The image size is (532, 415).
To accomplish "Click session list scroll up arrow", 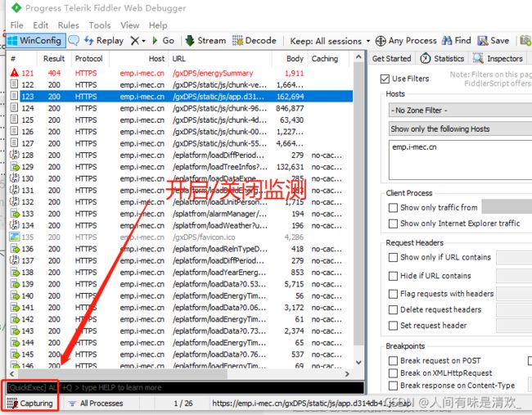I will click(358, 57).
